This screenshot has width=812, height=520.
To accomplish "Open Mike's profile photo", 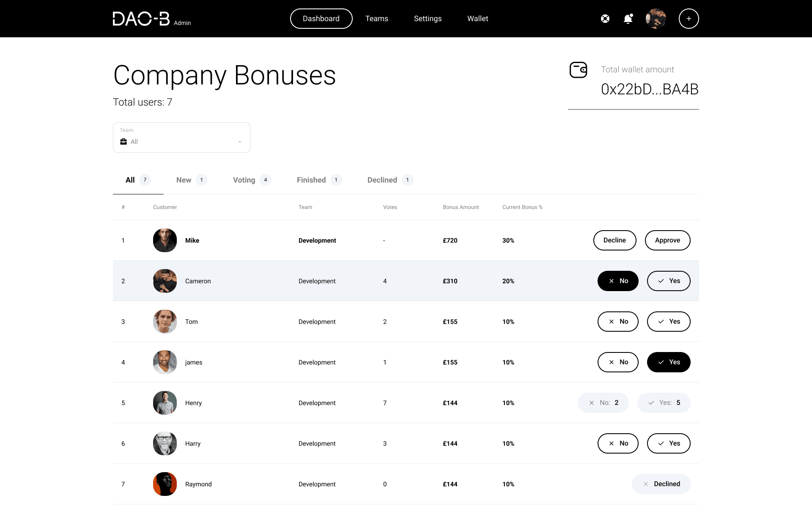I will coord(165,240).
